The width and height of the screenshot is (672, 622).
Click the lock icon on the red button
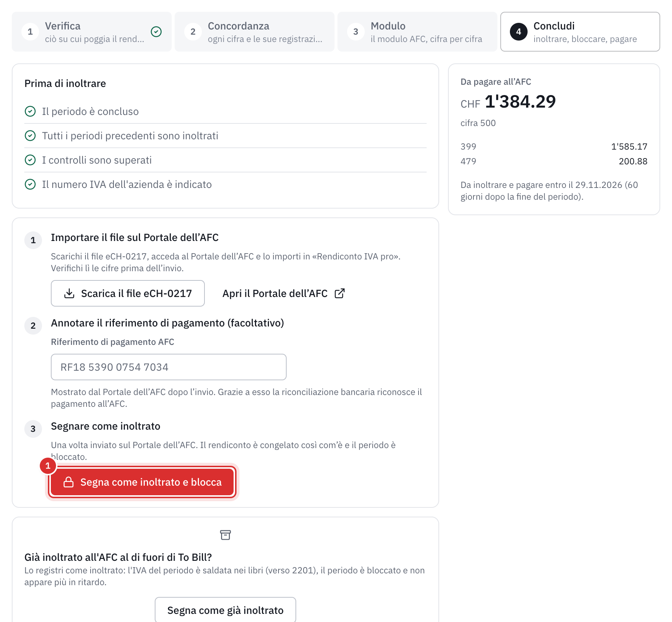(69, 482)
